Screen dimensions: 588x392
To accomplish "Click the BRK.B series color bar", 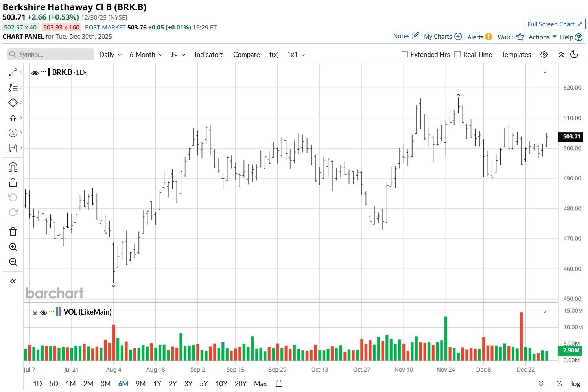I will pyautogui.click(x=49, y=72).
